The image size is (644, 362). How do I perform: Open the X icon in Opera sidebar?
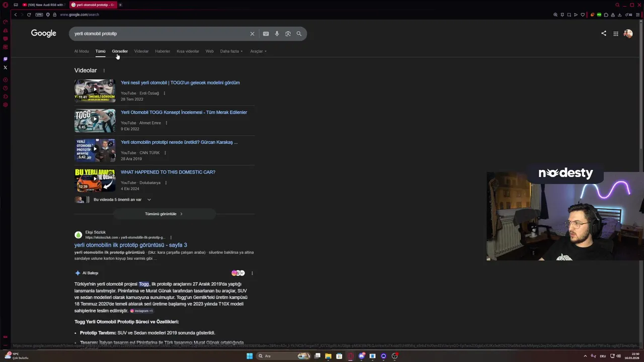pos(6,67)
